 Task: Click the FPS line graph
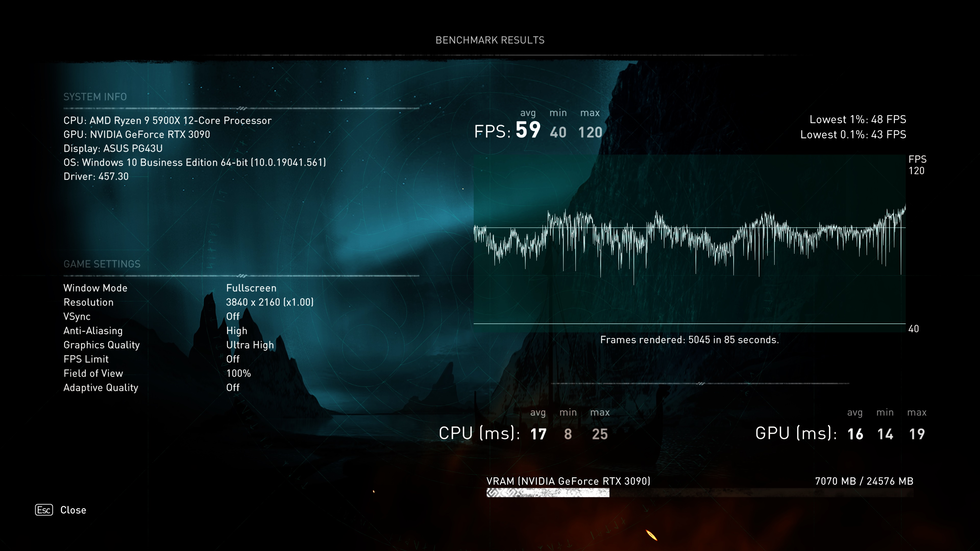[x=689, y=240]
